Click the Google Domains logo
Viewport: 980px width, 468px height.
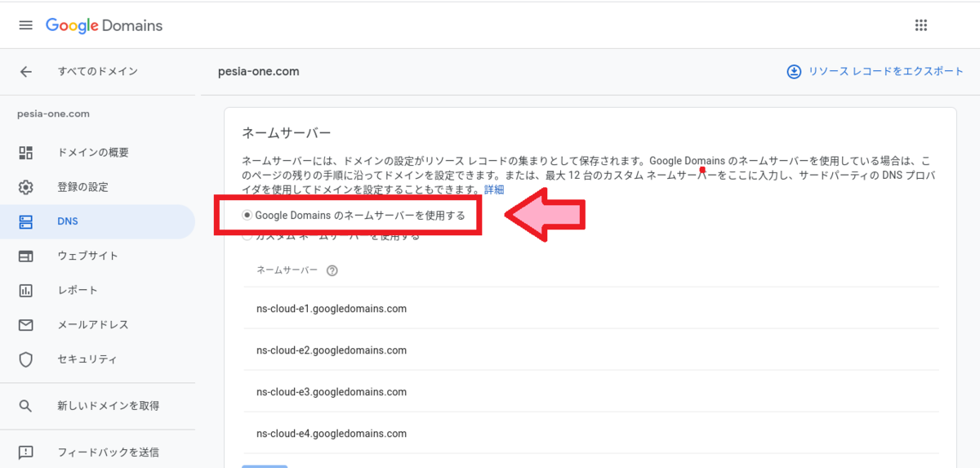[104, 25]
